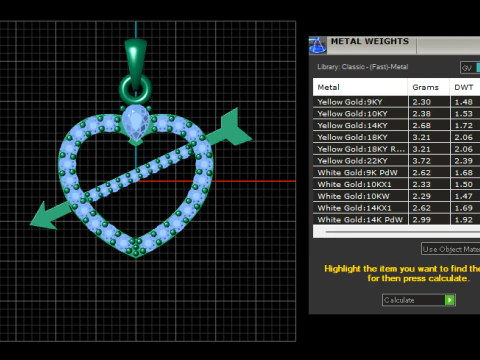Screen dimensions: 480x360
Task: Select the pendant bail at the top
Action: (135, 63)
